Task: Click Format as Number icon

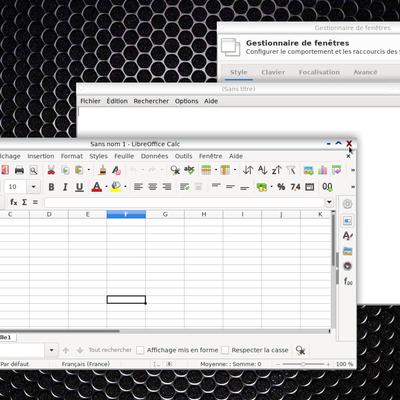Action: coord(295,187)
